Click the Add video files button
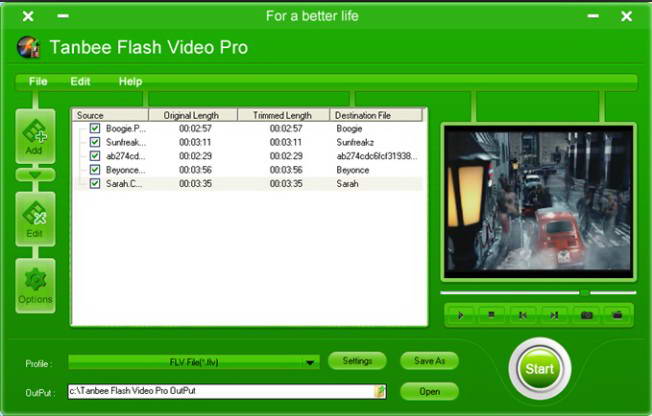652x416 pixels. [35, 136]
